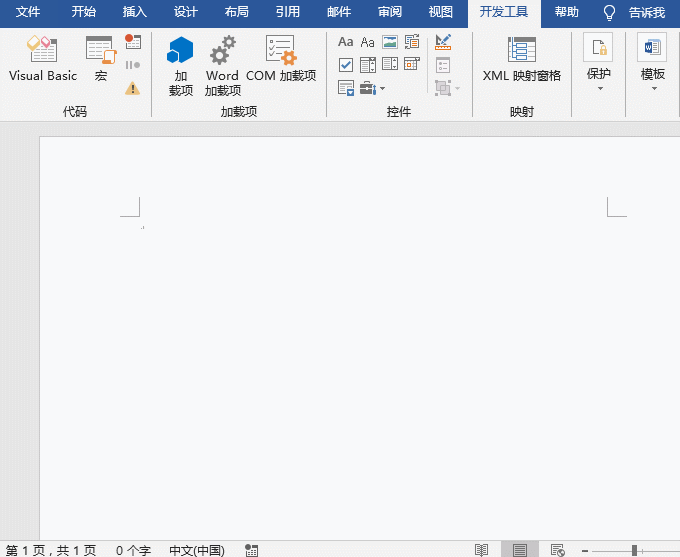Viewport: 680px width, 557px height.
Task: Change language 中文(中国) in status bar
Action: point(197,550)
